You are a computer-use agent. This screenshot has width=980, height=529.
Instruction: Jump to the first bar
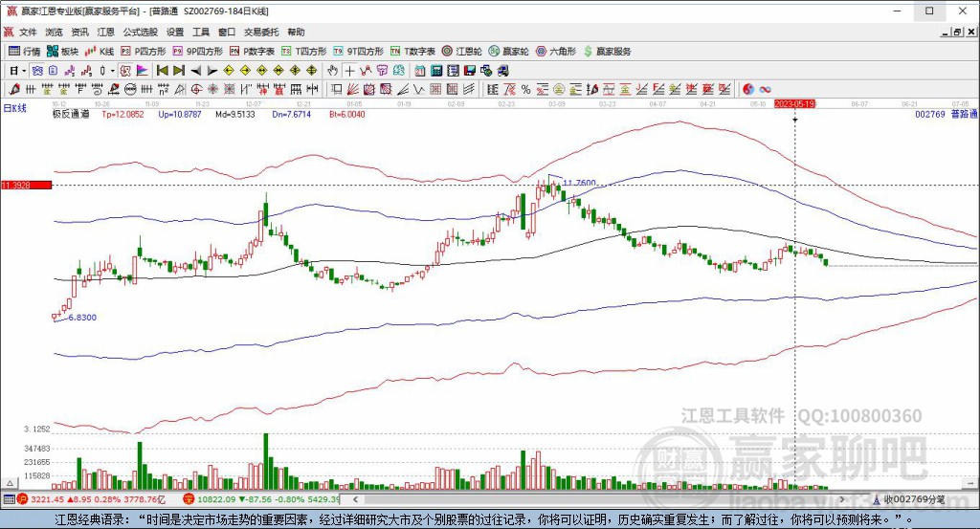[x=163, y=71]
